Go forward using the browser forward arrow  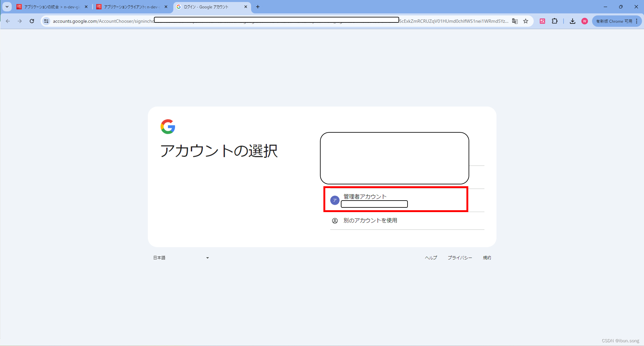tap(20, 21)
